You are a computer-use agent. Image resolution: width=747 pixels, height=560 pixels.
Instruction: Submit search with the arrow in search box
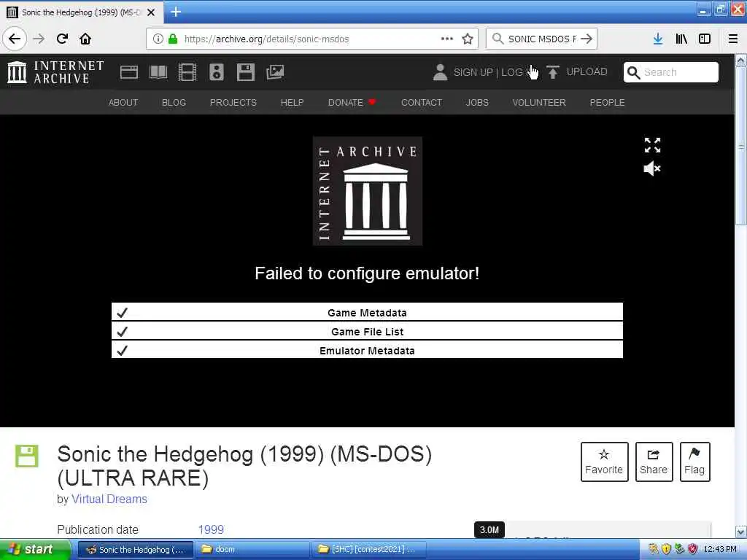tap(587, 39)
